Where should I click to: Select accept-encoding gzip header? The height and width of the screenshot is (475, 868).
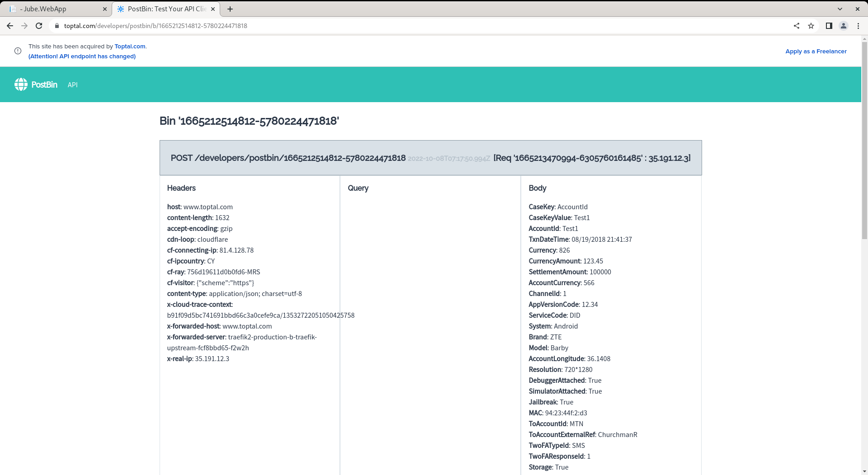point(200,228)
